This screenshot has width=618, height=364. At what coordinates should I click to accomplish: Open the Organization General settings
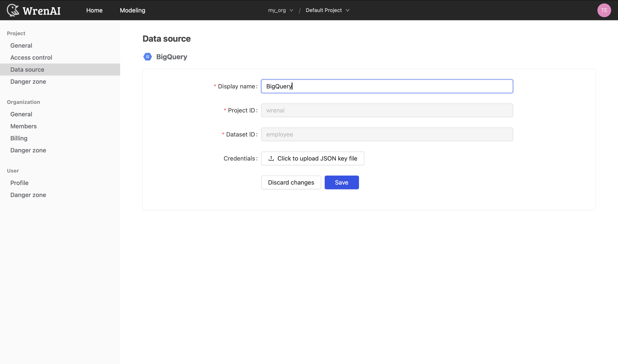(x=21, y=114)
